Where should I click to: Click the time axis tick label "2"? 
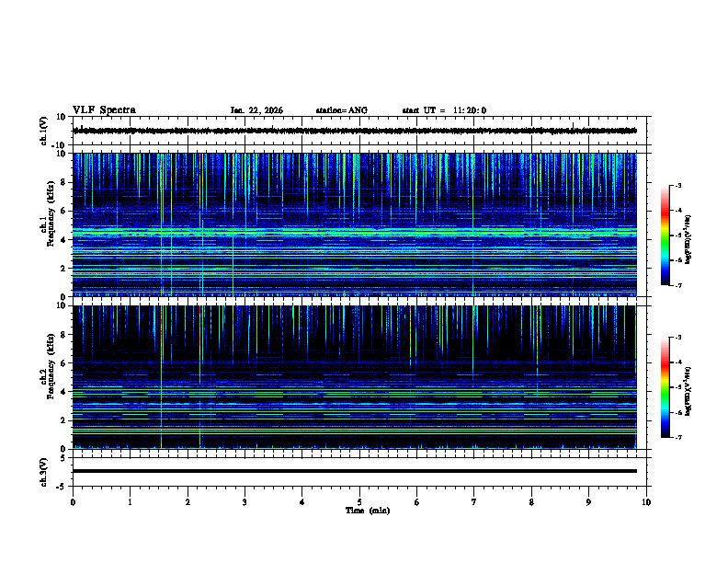(188, 502)
